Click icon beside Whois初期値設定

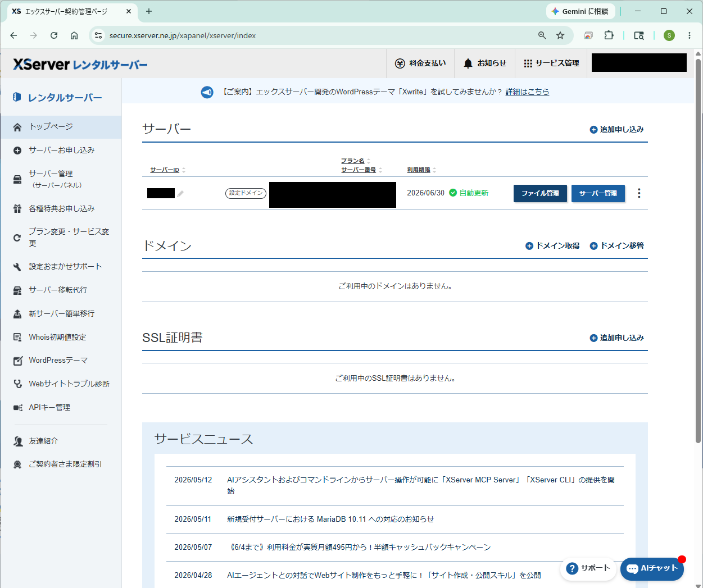pos(17,338)
